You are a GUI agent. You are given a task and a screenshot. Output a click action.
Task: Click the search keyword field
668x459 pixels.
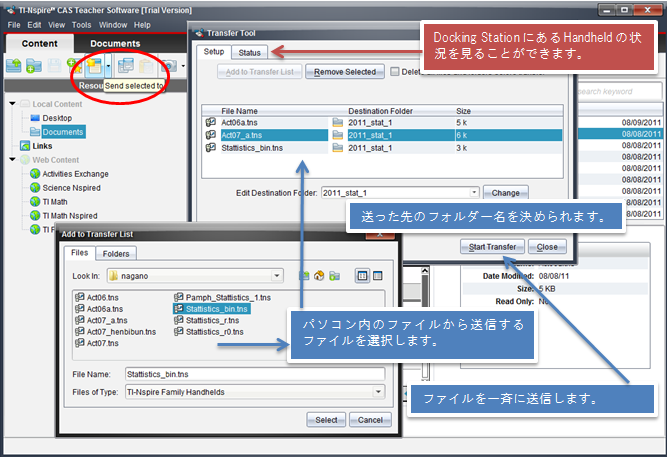(x=618, y=91)
